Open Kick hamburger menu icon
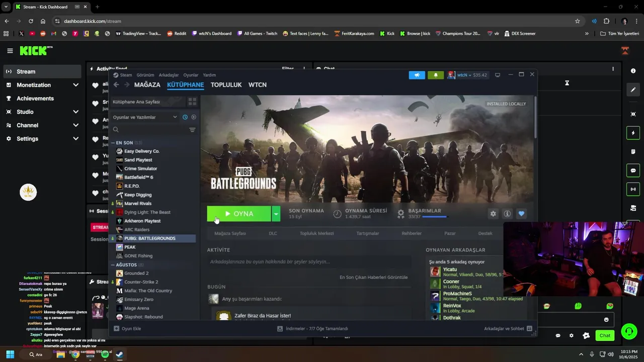Image resolution: width=644 pixels, height=362 pixels. [x=10, y=51]
